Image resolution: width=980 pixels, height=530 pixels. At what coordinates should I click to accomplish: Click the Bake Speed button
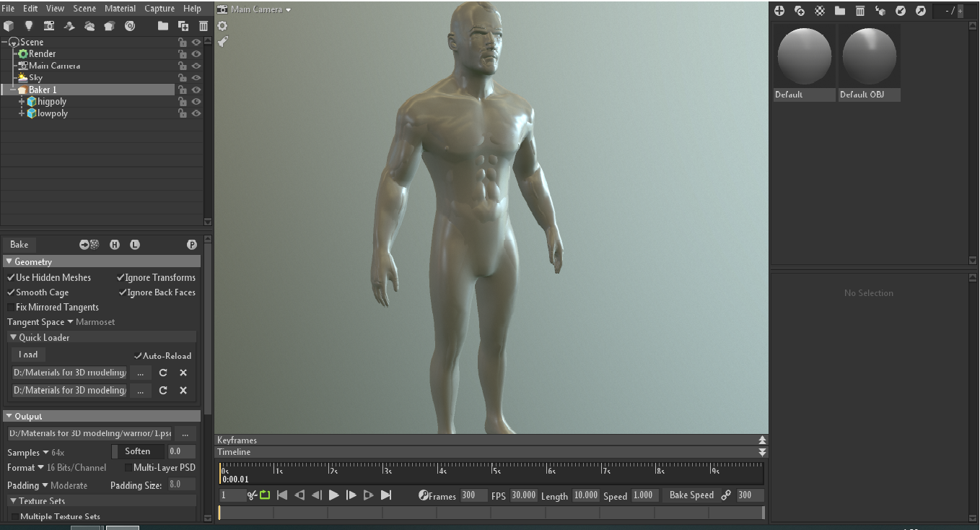pyautogui.click(x=691, y=495)
